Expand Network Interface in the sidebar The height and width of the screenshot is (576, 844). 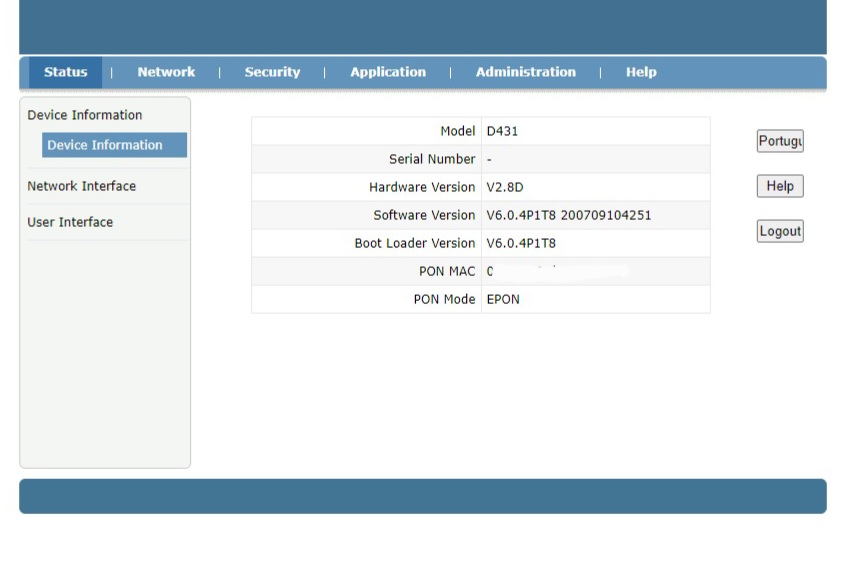click(82, 186)
